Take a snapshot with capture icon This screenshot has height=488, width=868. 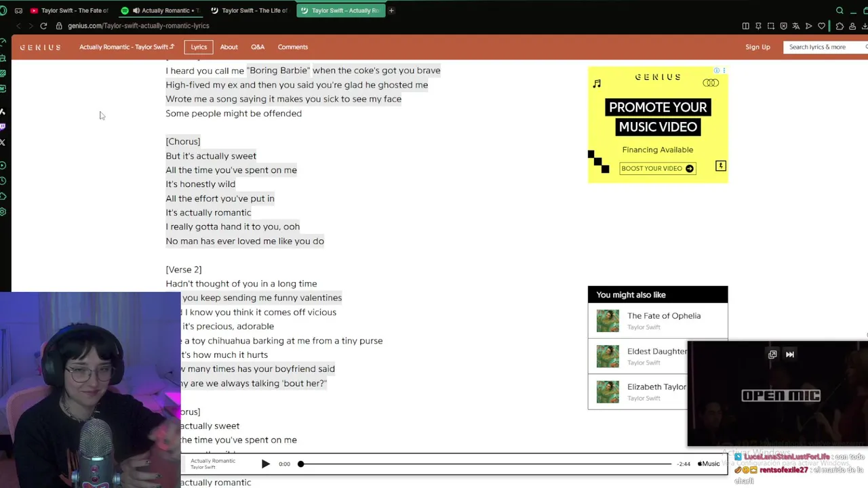(x=771, y=26)
